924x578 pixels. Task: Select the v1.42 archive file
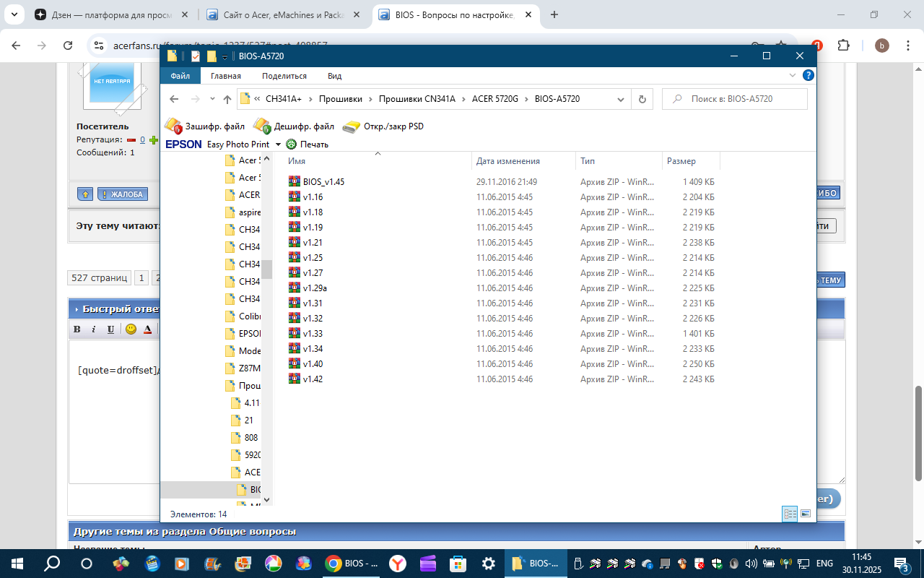313,379
